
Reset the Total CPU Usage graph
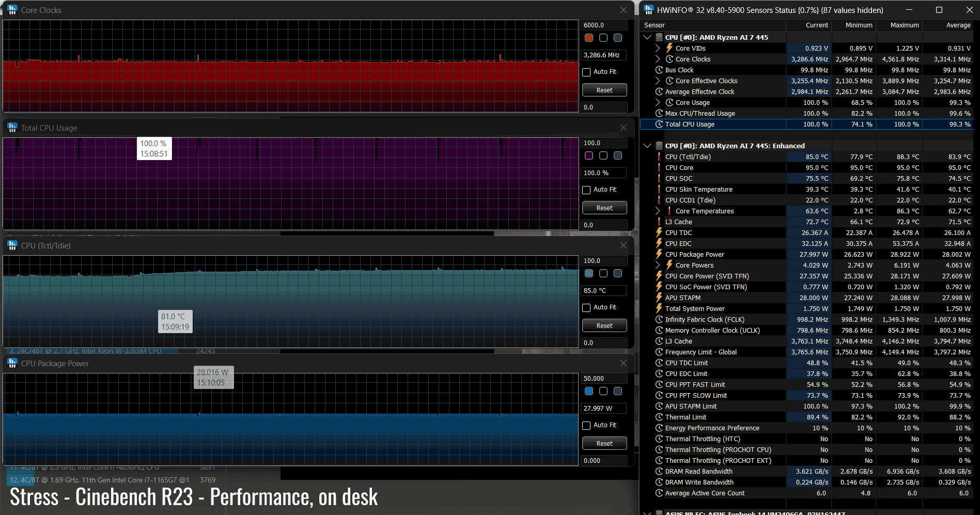click(x=604, y=208)
